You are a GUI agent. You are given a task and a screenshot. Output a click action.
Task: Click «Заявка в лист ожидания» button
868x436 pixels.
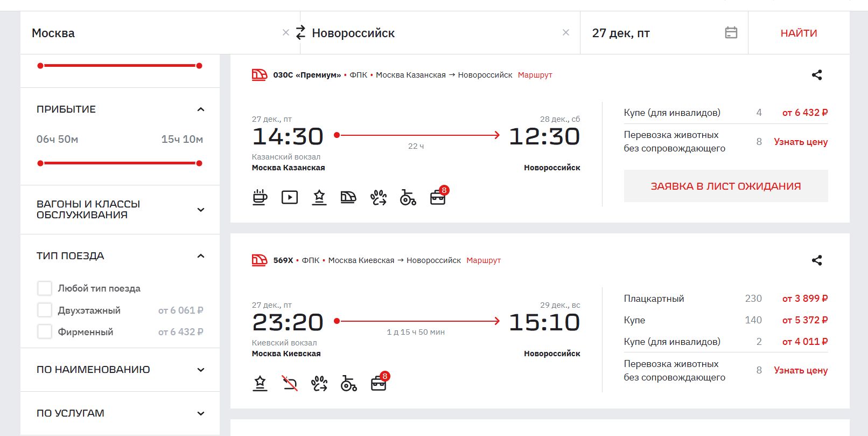pos(725,186)
